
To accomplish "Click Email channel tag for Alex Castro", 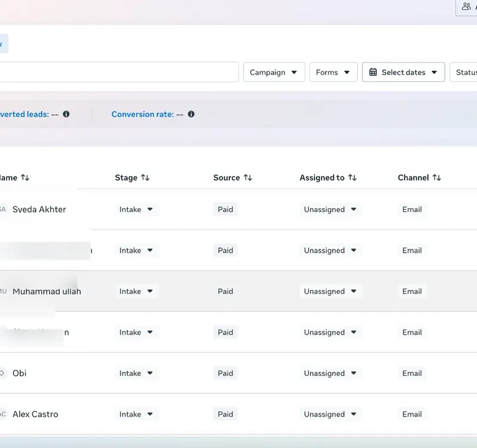I will point(412,414).
